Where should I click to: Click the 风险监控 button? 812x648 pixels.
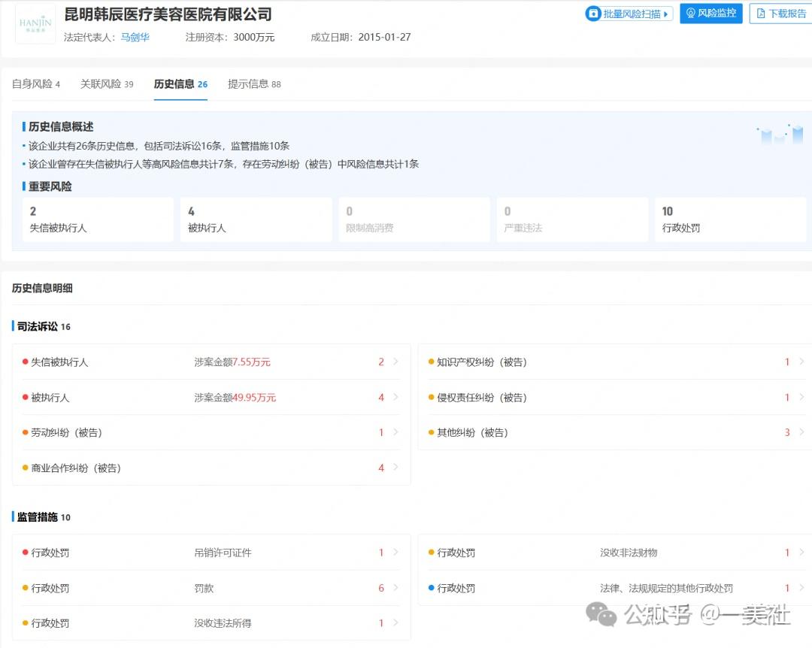(x=711, y=13)
